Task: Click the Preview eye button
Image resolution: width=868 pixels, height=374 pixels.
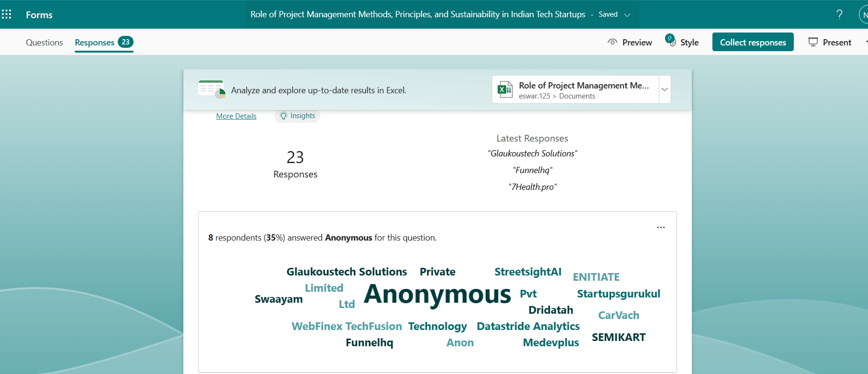Action: coord(630,43)
